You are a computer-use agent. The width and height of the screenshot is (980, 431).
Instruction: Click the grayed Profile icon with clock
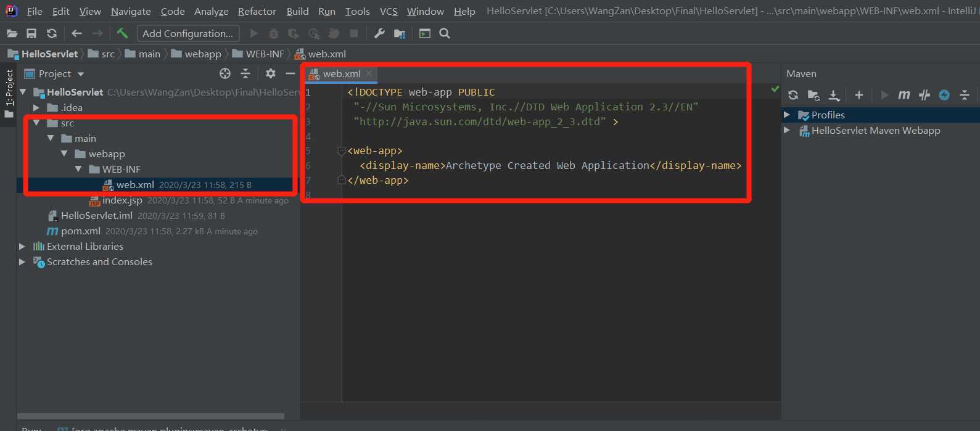point(314,33)
